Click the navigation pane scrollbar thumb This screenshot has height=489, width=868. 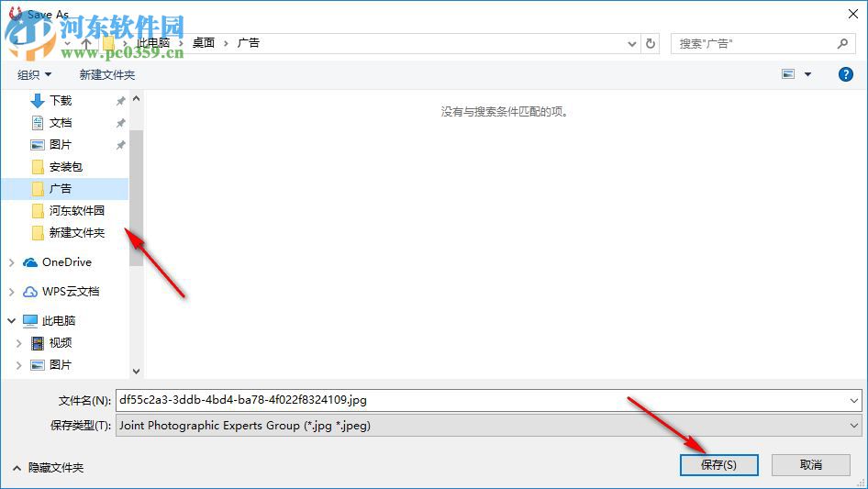(136, 197)
